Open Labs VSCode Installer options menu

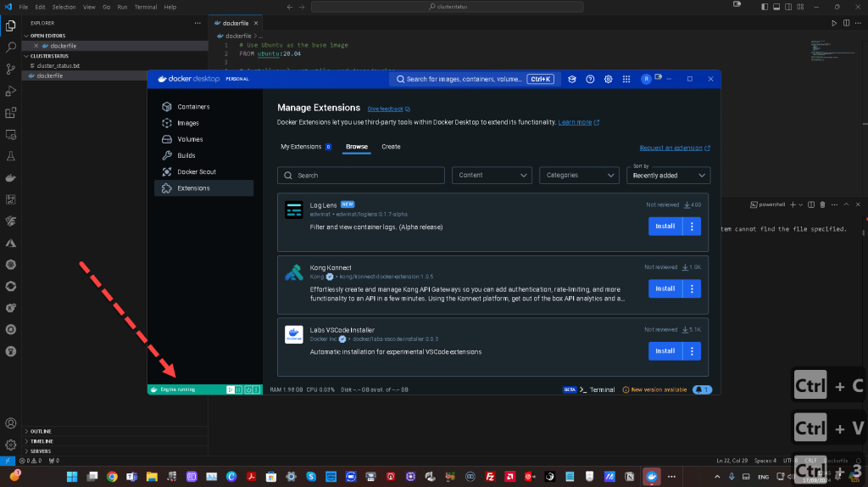pos(692,351)
